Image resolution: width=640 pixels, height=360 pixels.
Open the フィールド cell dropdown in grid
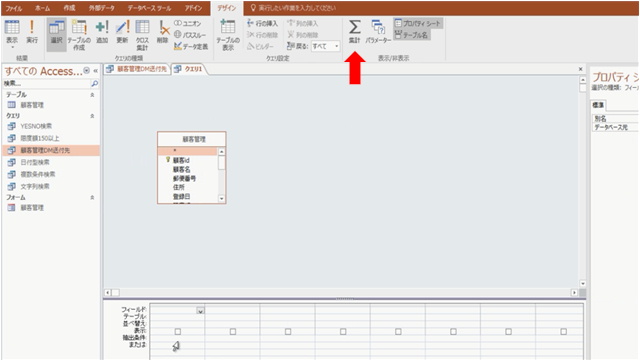[x=200, y=311]
